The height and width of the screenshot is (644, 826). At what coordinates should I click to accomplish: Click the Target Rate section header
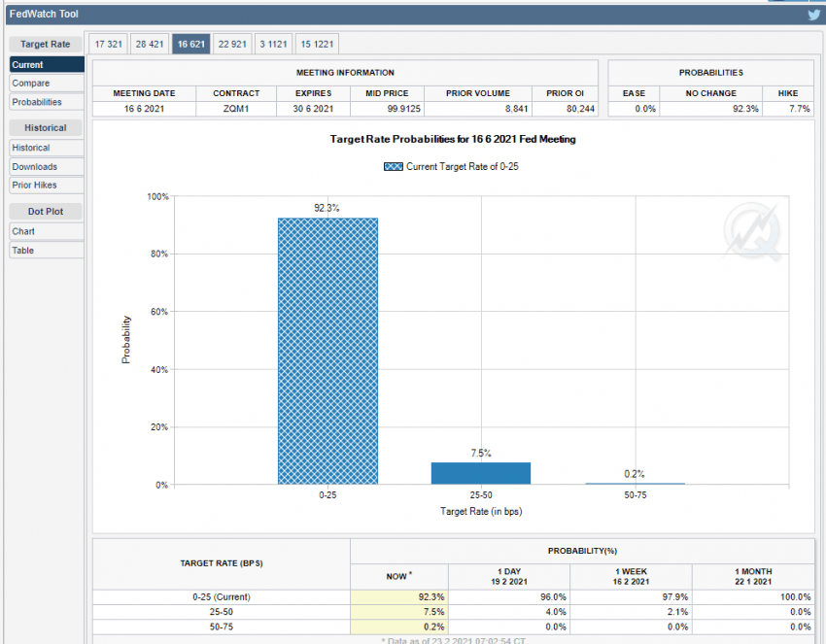coord(46,45)
